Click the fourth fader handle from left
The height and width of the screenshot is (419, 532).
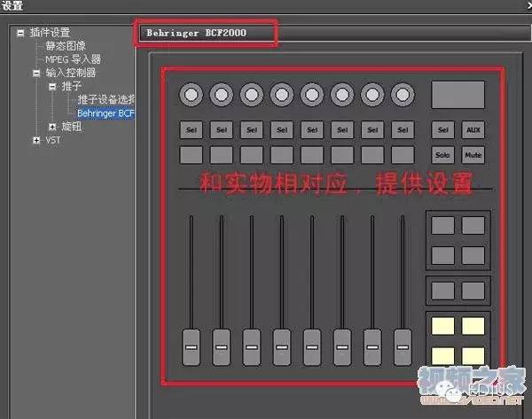point(282,347)
